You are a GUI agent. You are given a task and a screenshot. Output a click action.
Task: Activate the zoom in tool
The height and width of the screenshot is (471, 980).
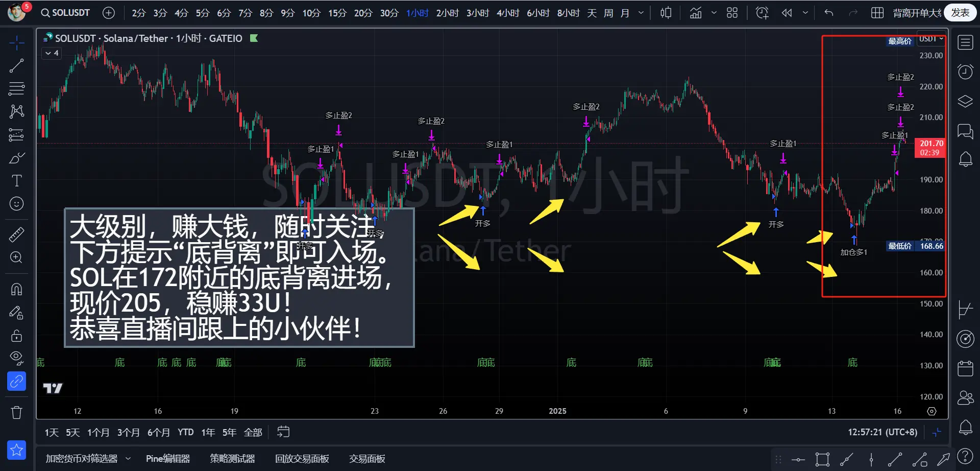[16, 257]
